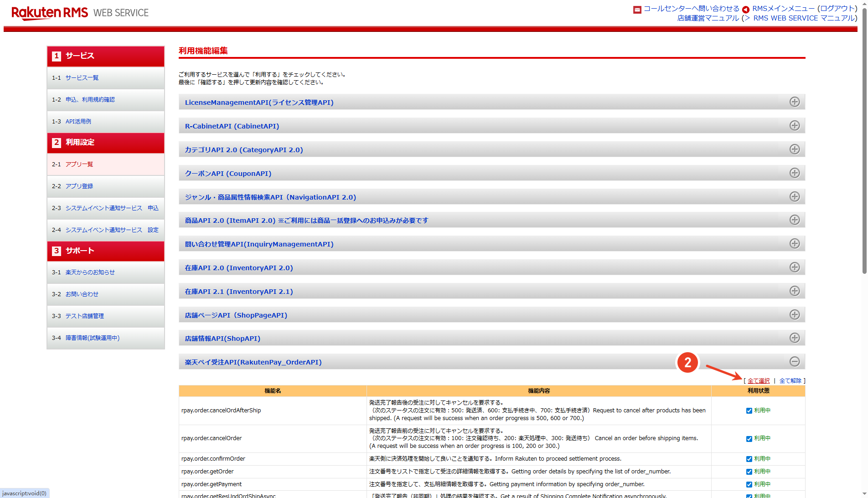Screen dimensions: 868x498
Task: Click plus icon for クーポンAPI
Action: tap(795, 173)
